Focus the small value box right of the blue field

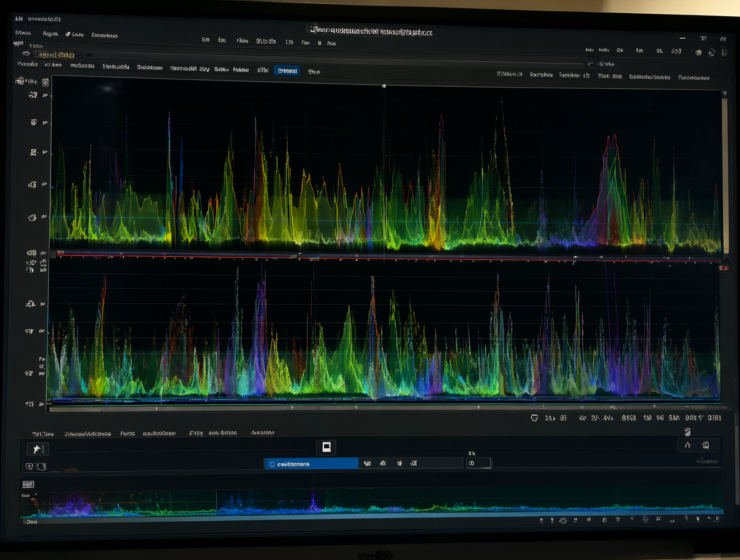point(479,463)
